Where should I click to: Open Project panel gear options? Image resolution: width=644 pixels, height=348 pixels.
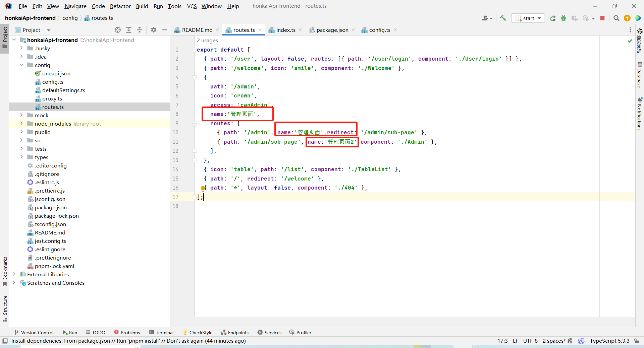coord(154,30)
